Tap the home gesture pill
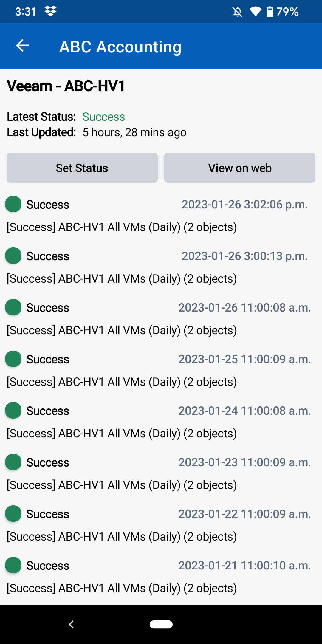The width and height of the screenshot is (322, 644). [x=161, y=624]
